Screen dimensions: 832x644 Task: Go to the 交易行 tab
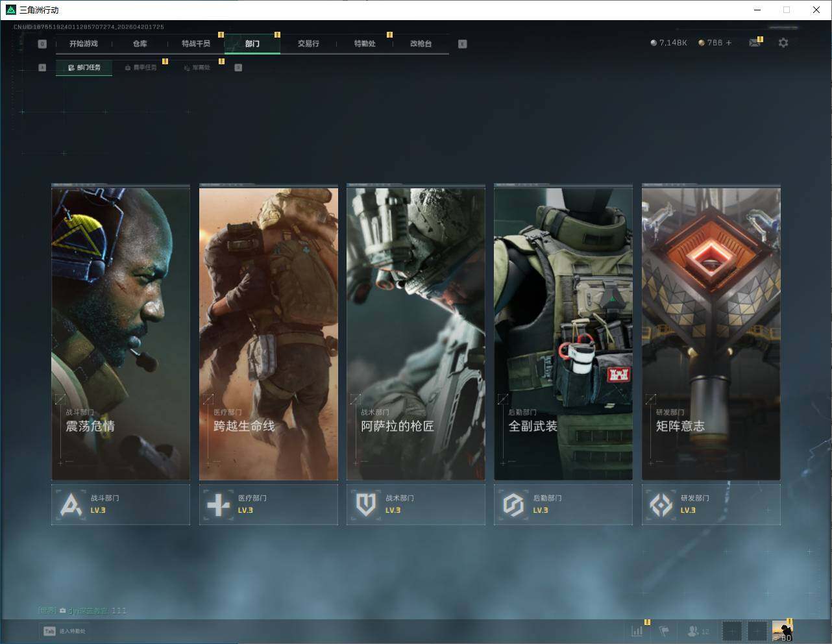pyautogui.click(x=308, y=43)
